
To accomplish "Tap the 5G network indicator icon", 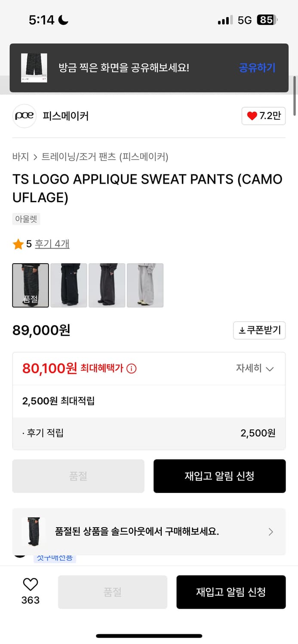I will pos(245,19).
